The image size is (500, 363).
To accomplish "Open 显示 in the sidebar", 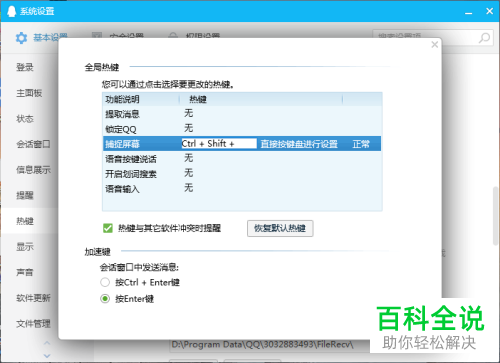I will coord(25,247).
